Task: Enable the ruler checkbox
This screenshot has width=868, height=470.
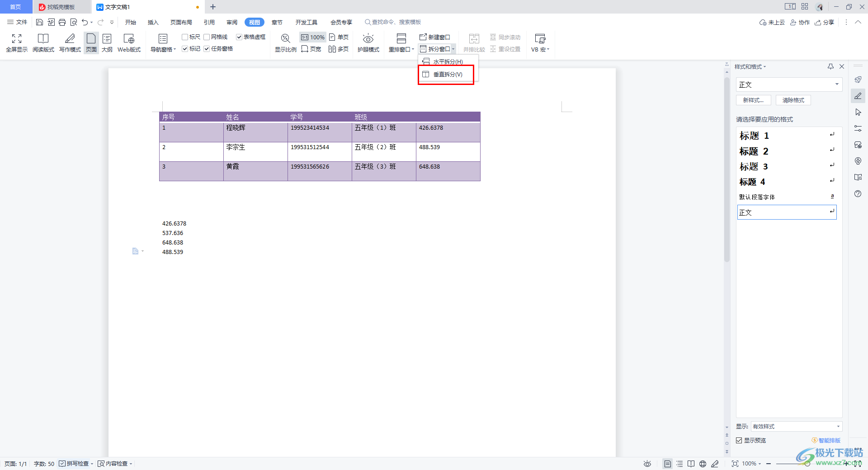Action: (185, 37)
